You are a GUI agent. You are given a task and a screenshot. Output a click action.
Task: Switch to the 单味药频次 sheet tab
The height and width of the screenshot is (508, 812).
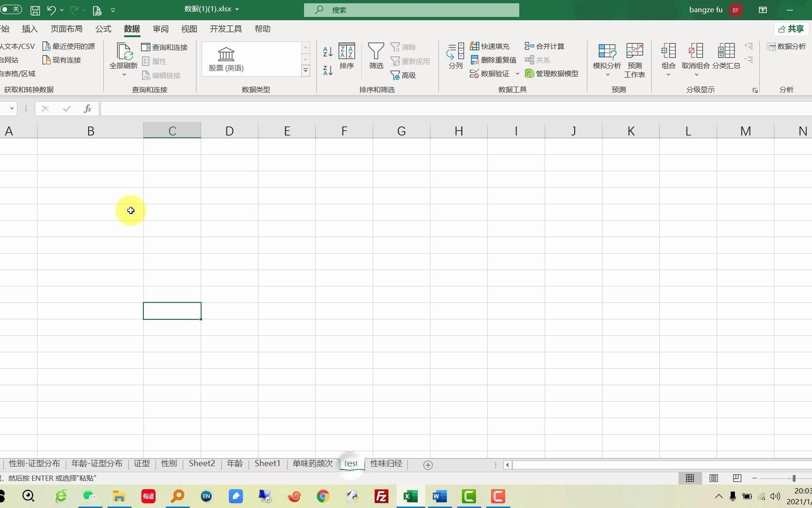coord(312,463)
